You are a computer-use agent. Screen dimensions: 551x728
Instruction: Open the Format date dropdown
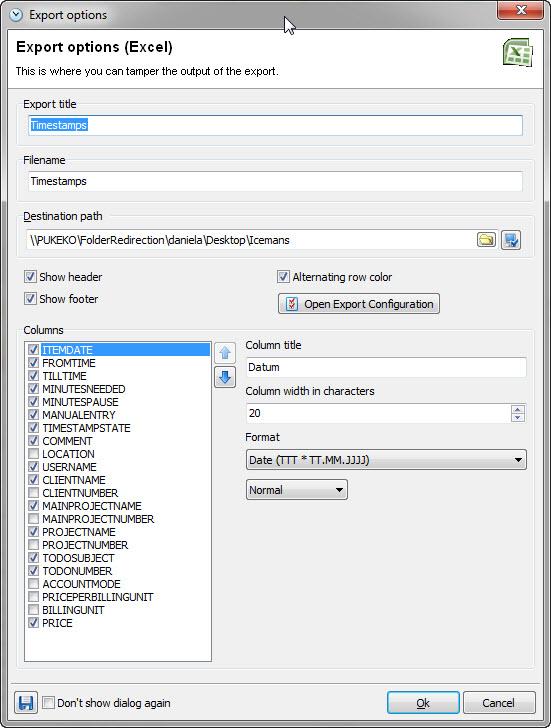(x=386, y=460)
